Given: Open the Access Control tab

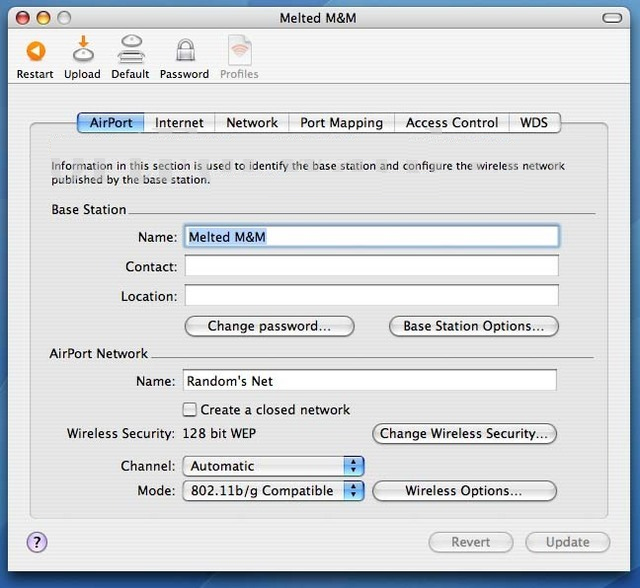Looking at the screenshot, I should point(452,122).
